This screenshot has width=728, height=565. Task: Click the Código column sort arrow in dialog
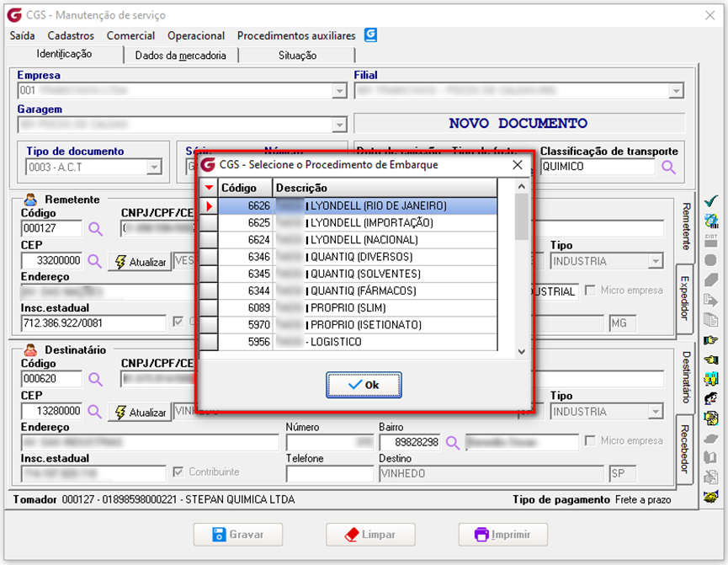(209, 188)
